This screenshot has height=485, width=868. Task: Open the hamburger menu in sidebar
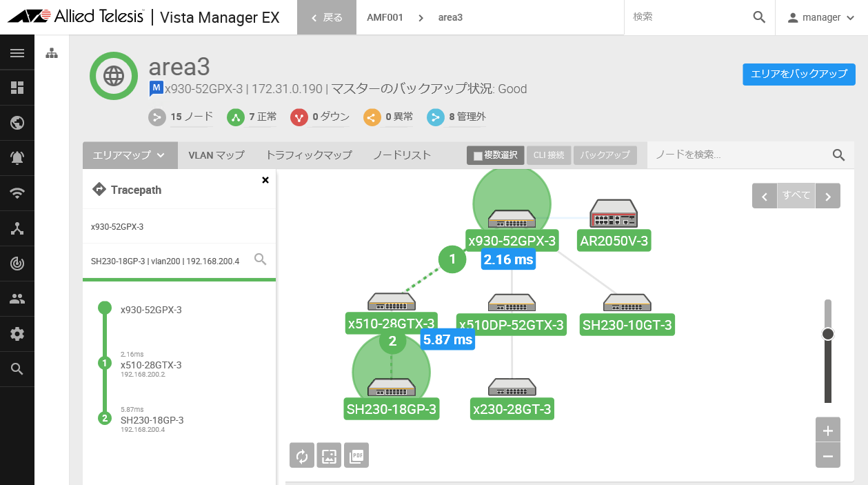17,53
